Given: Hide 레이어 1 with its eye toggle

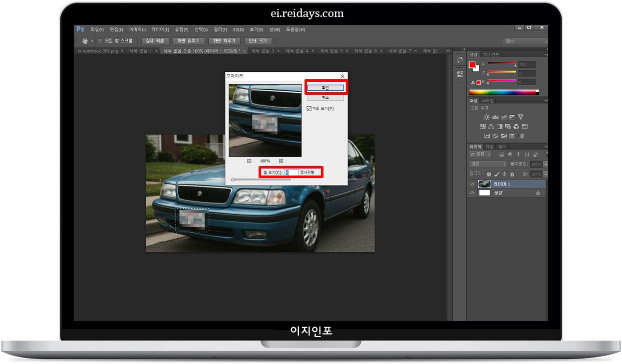Looking at the screenshot, I should [473, 183].
